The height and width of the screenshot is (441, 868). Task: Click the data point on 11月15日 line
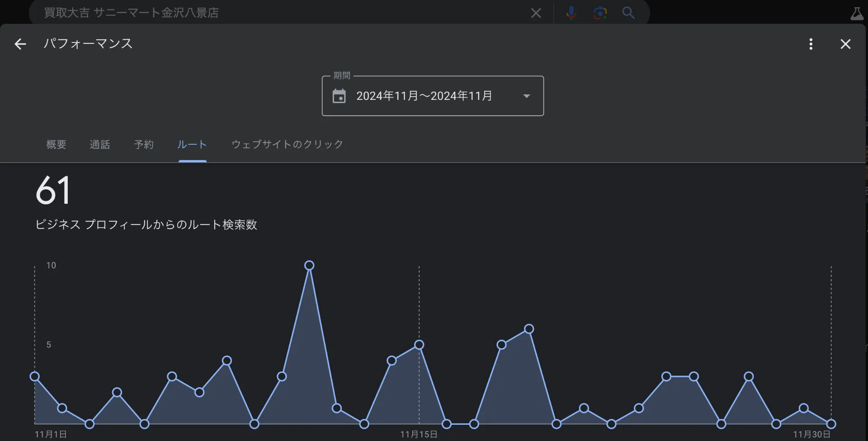coord(419,345)
